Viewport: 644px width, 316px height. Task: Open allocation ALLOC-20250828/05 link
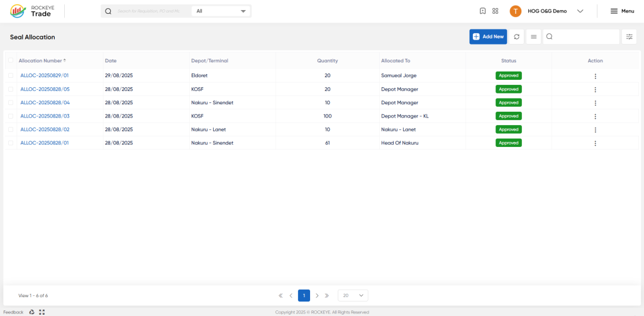pyautogui.click(x=45, y=89)
